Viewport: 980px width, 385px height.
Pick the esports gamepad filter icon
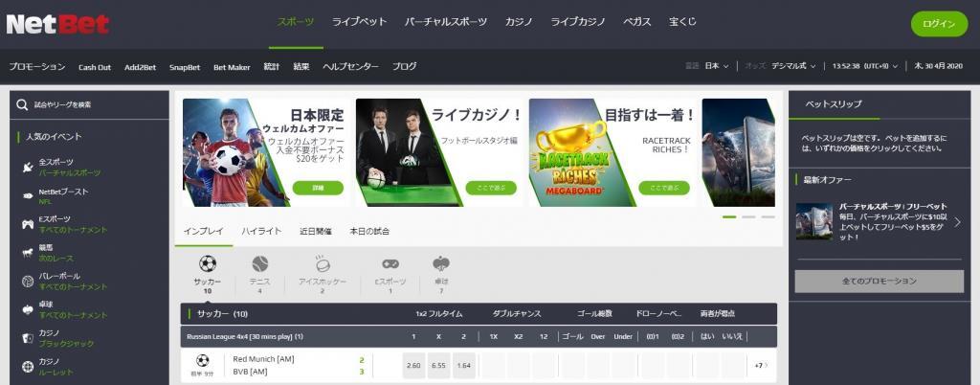pyautogui.click(x=390, y=263)
